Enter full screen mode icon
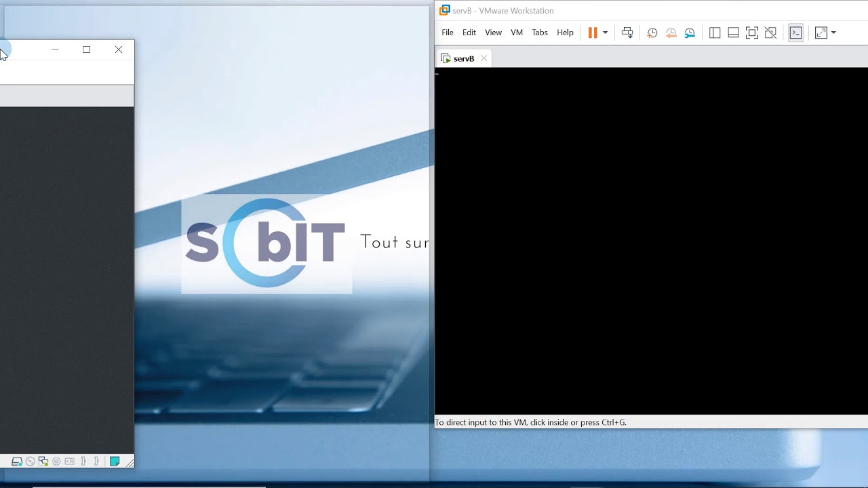Image resolution: width=868 pixels, height=488 pixels. (x=751, y=33)
